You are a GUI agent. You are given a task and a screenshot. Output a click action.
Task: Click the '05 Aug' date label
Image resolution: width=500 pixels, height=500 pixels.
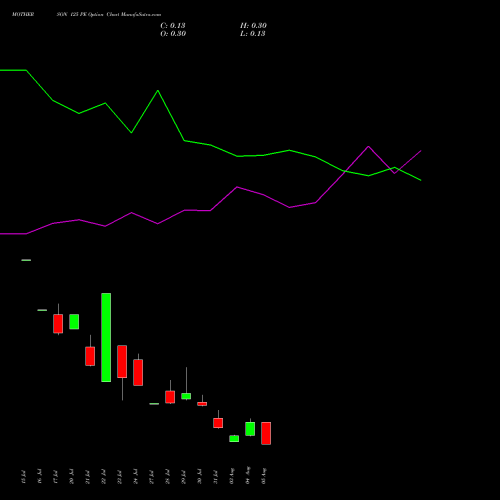[264, 476]
